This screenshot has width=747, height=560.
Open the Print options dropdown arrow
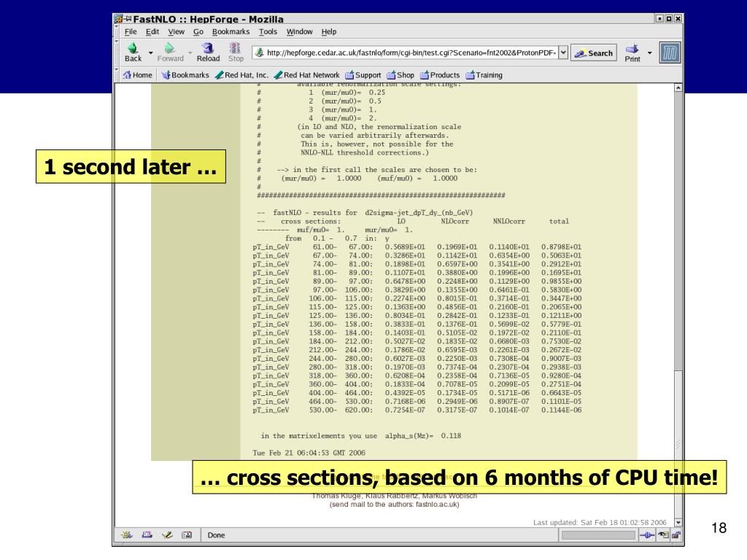pos(649,52)
